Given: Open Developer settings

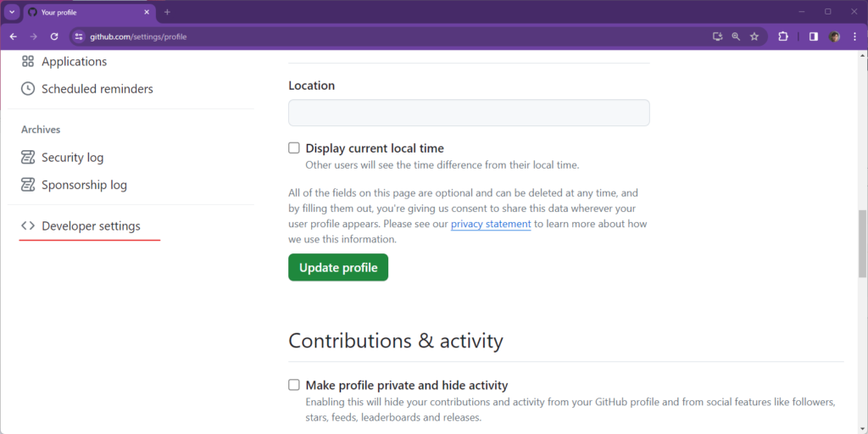Looking at the screenshot, I should [90, 226].
